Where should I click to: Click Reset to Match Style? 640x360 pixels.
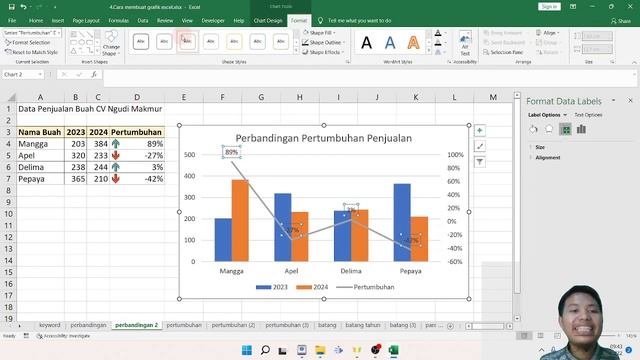[x=31, y=52]
